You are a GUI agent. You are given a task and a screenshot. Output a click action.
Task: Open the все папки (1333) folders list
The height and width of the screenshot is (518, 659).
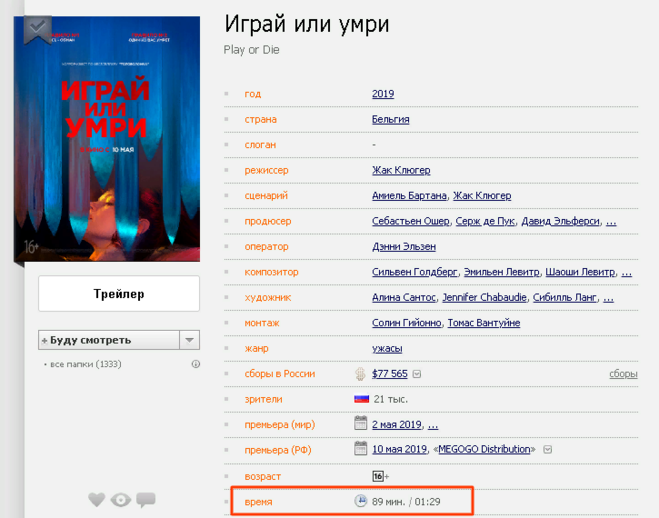tap(85, 364)
